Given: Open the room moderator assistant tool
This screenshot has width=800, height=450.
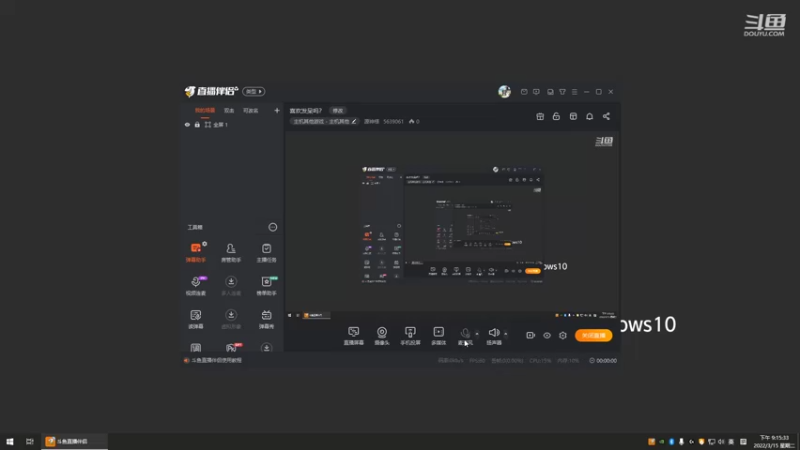Looking at the screenshot, I should coord(231,252).
